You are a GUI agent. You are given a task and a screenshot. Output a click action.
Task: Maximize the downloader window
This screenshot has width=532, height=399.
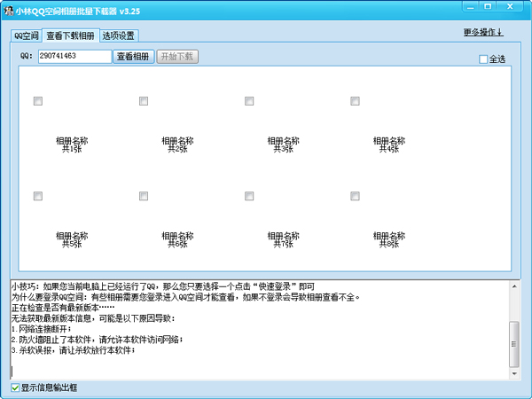click(x=488, y=7)
